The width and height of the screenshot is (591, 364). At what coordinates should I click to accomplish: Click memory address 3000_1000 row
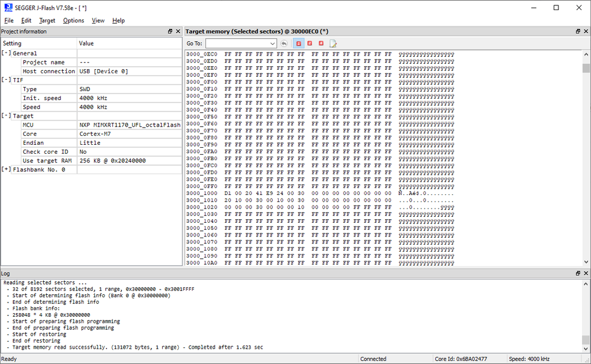(320, 193)
